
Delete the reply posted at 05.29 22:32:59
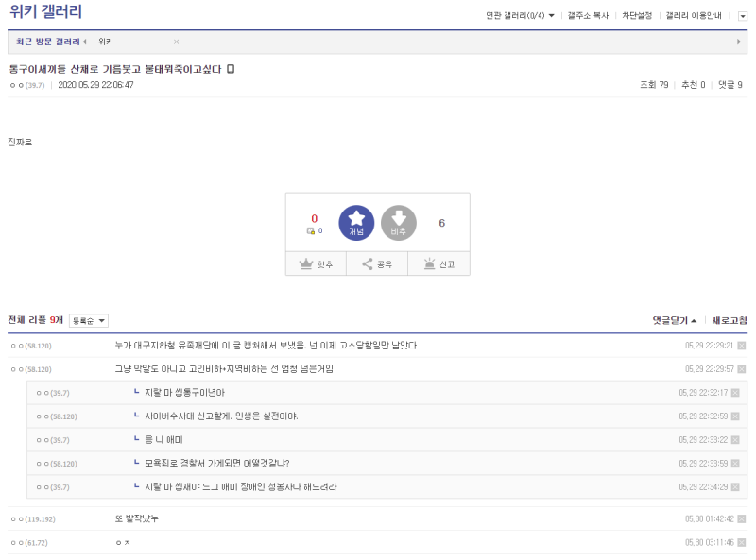735,416
